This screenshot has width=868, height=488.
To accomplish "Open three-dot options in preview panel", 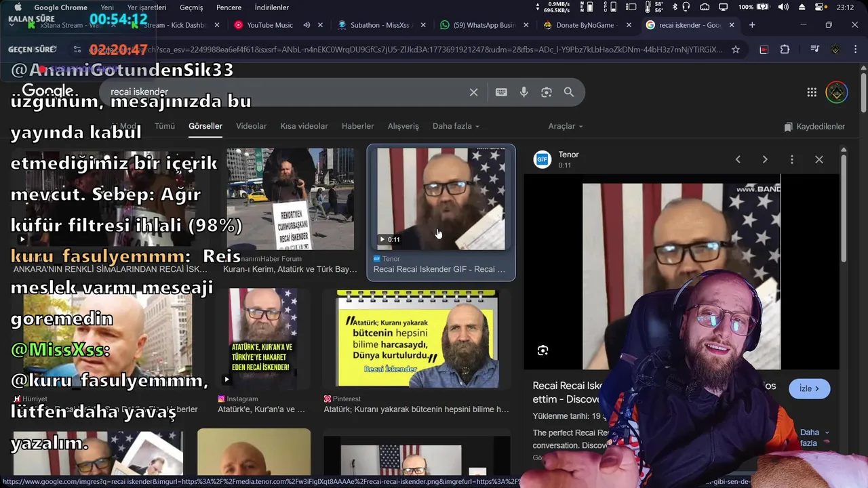I will pos(791,159).
